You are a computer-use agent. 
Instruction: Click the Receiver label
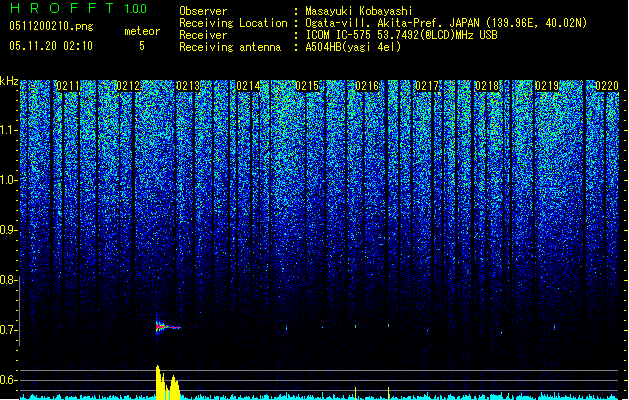203,35
